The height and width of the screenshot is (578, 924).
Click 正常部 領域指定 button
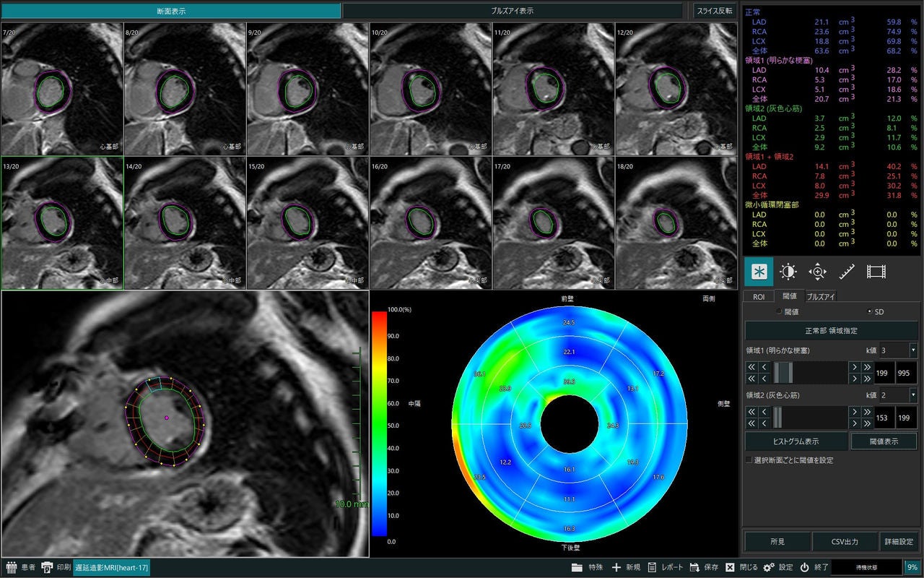tap(832, 330)
